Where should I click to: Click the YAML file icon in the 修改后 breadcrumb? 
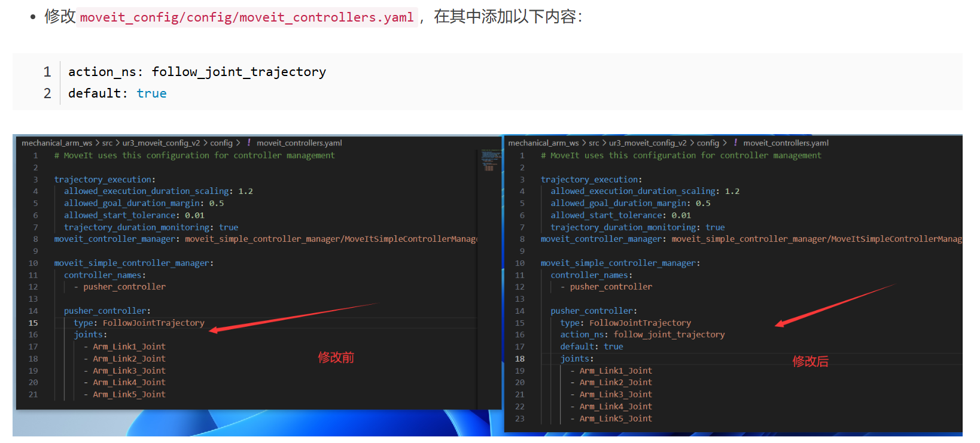[735, 142]
